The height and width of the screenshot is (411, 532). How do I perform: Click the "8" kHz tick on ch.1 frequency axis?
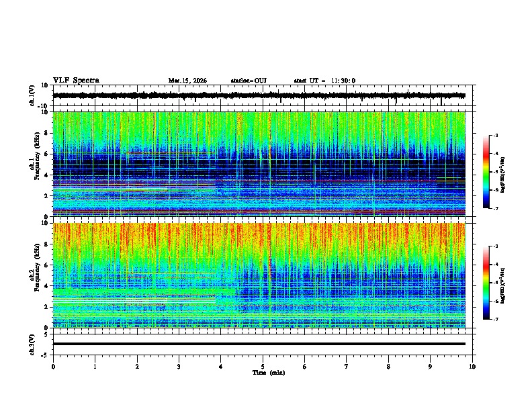coord(47,133)
